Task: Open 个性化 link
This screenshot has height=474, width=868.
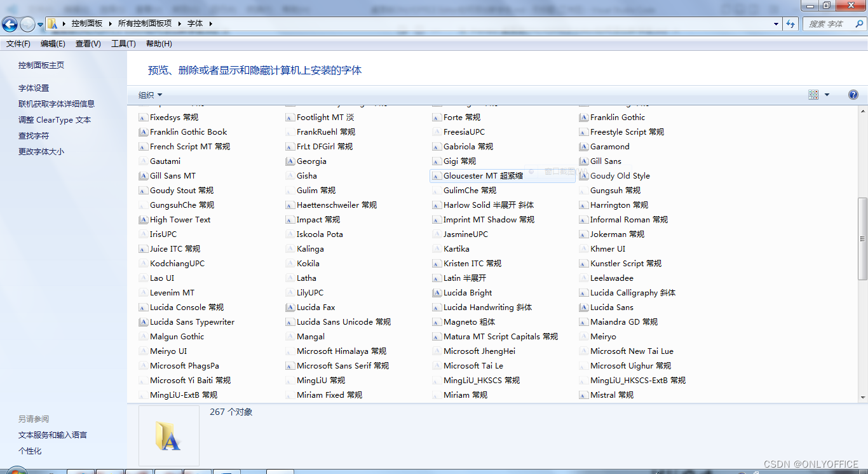Action: point(30,451)
